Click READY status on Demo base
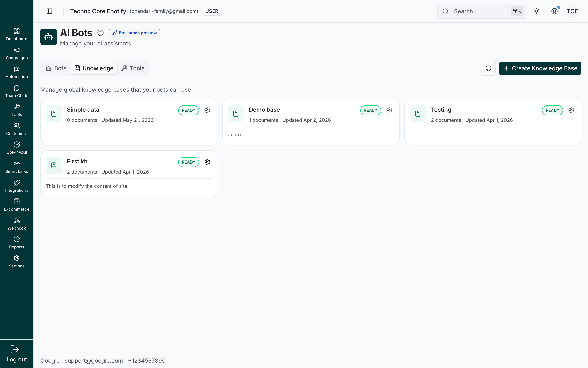Viewport: 588px width, 368px height. (371, 110)
